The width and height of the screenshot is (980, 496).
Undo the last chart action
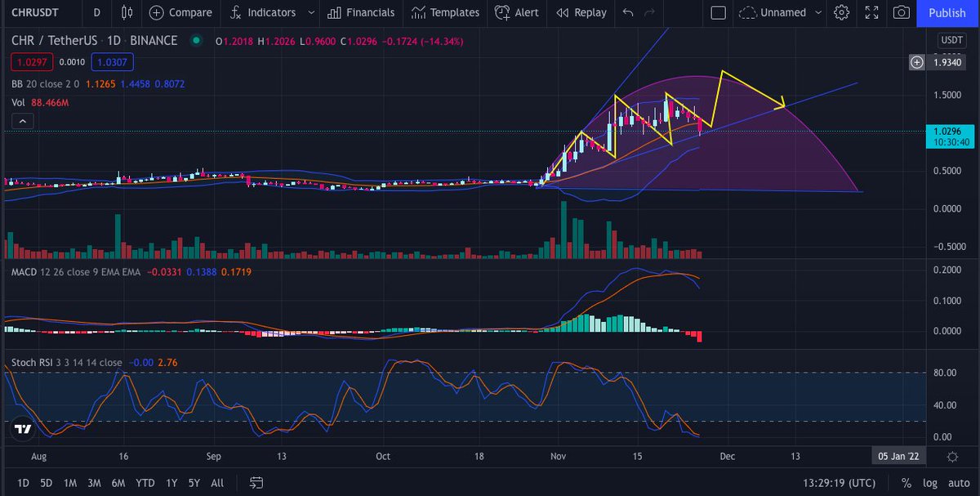point(627,12)
